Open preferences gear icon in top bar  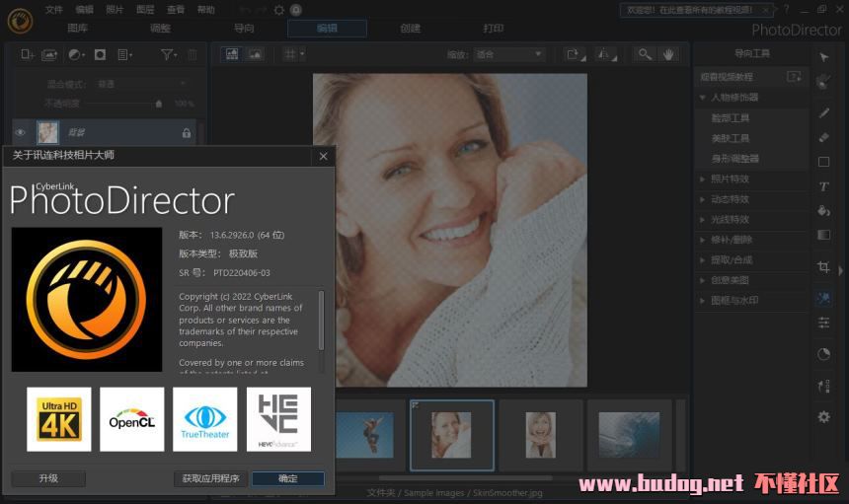tap(278, 10)
